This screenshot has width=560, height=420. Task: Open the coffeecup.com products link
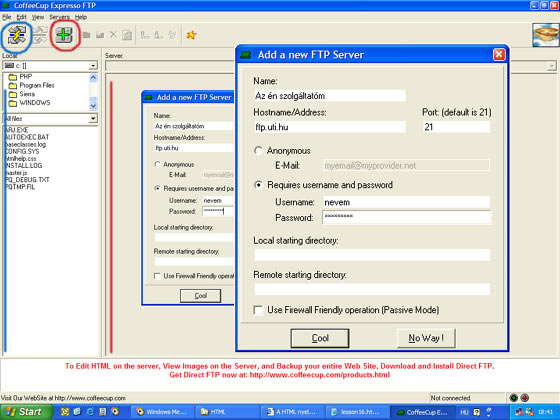(320, 375)
